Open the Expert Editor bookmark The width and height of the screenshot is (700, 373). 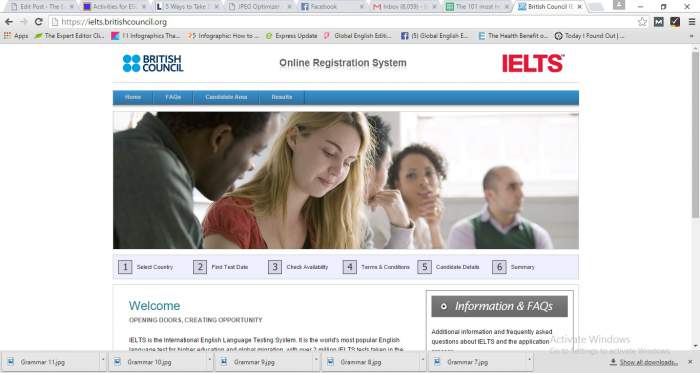pos(69,36)
